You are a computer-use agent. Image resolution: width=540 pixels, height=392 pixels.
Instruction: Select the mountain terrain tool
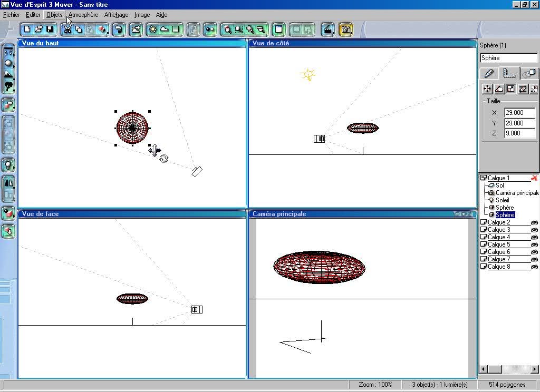coord(8,75)
